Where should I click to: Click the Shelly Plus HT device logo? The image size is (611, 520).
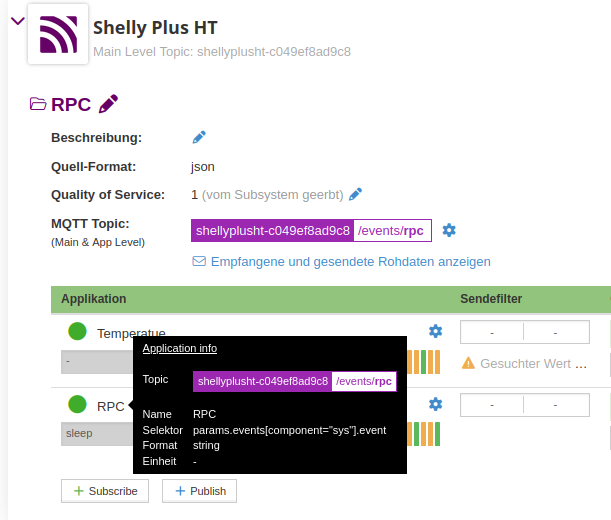tap(57, 34)
